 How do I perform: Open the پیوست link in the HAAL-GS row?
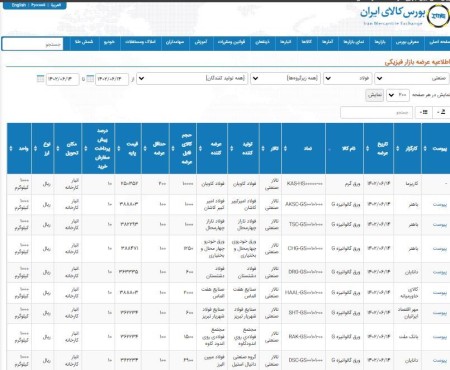click(x=440, y=293)
